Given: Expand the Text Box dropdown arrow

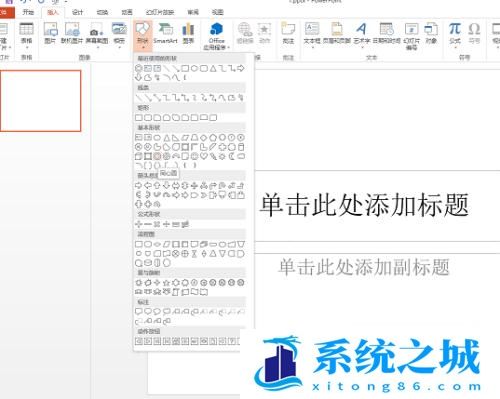Looking at the screenshot, I should coord(313,48).
